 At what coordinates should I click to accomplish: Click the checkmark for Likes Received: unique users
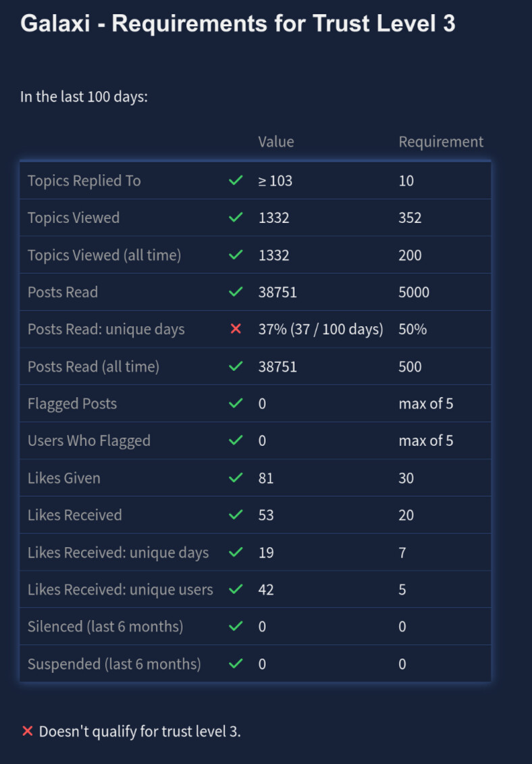click(x=236, y=589)
